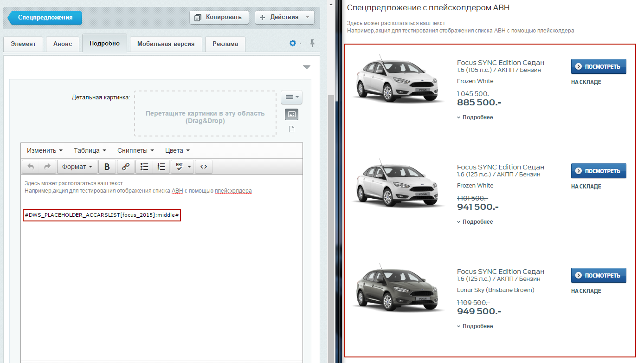Click the Копировать button
Screen dimensions: 644x363
coord(219,18)
